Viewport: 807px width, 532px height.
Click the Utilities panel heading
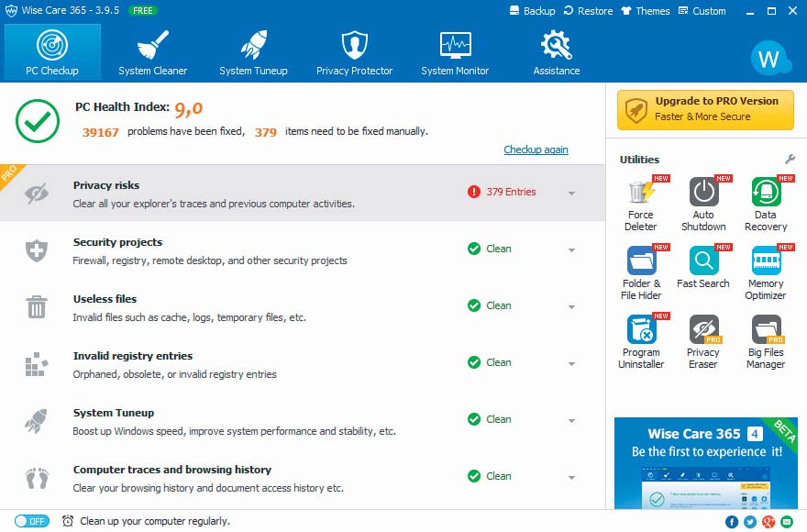[639, 160]
